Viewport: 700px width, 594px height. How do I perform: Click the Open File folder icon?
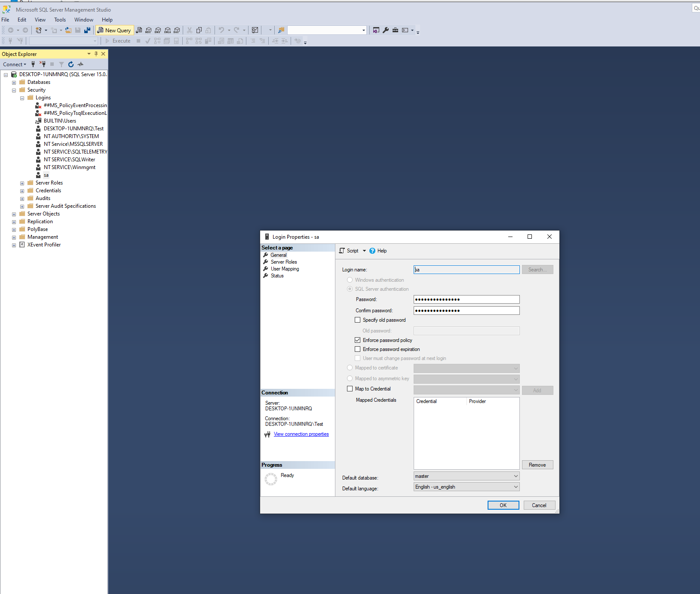coord(68,30)
